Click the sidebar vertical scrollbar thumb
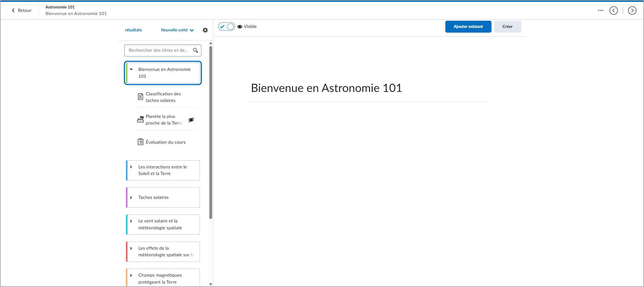 pyautogui.click(x=211, y=132)
